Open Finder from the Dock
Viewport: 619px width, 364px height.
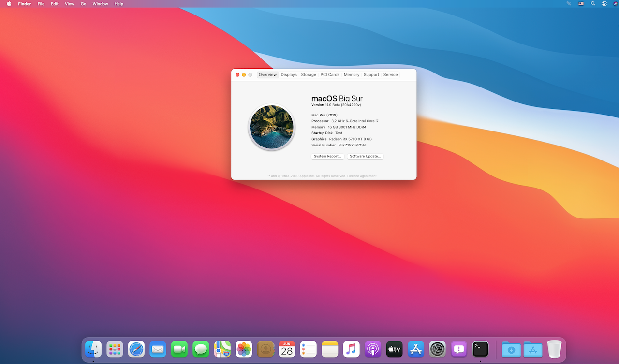click(x=93, y=349)
